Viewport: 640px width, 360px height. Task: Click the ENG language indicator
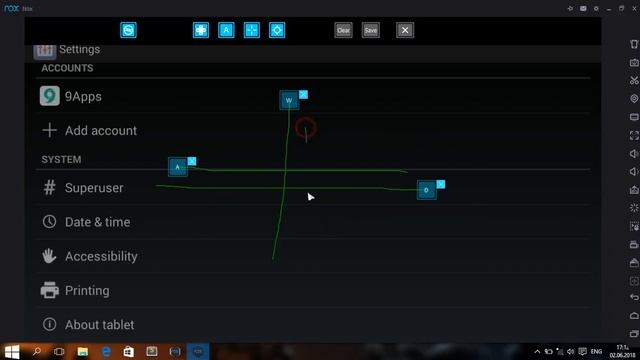[x=596, y=351]
